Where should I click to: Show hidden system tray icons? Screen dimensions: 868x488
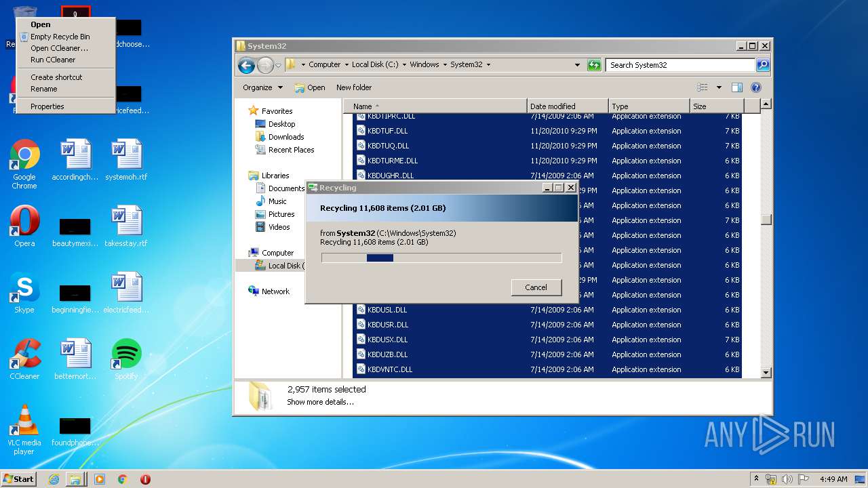click(x=756, y=479)
